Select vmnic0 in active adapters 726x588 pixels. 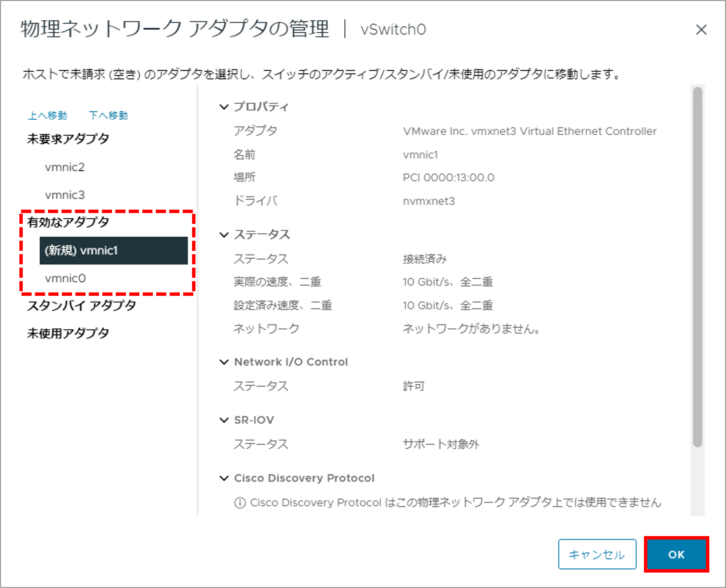(65, 278)
